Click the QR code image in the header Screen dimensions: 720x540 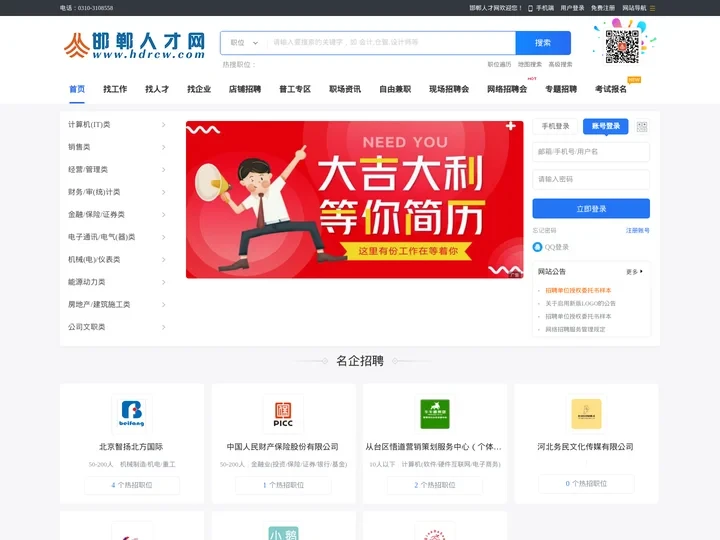click(x=622, y=46)
